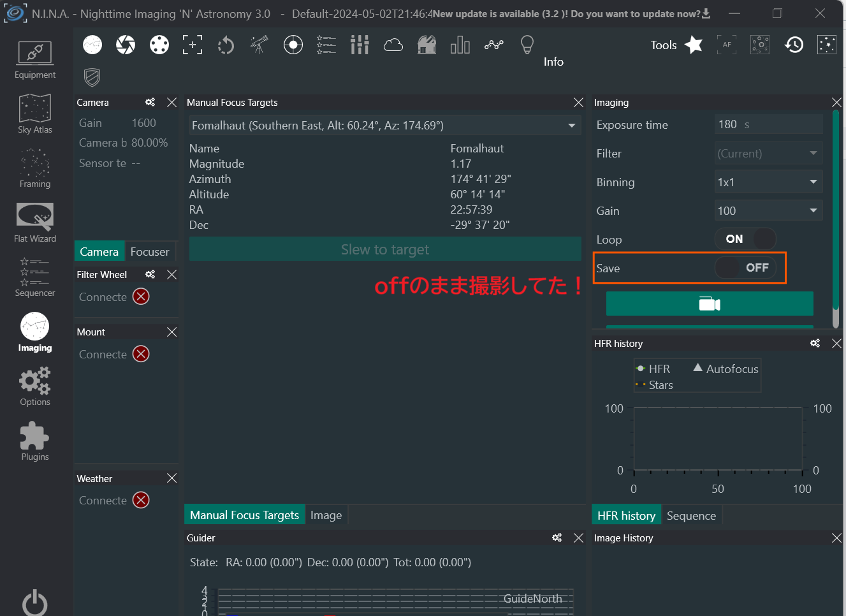Close the Manual Focus Targets panel
The height and width of the screenshot is (616, 846).
click(578, 102)
